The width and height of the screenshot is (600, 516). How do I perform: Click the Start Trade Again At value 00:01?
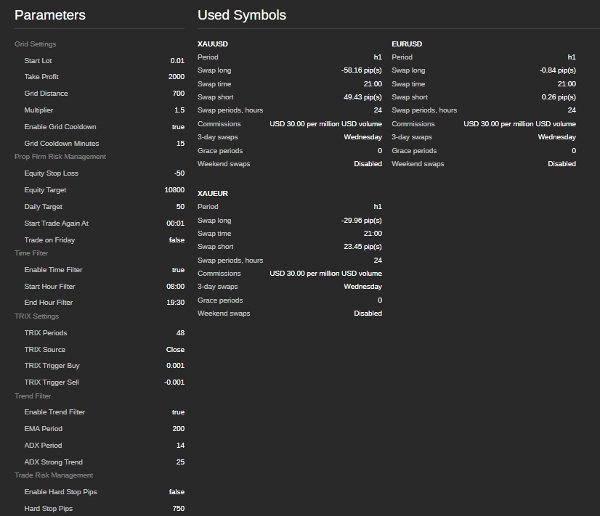[x=175, y=223]
